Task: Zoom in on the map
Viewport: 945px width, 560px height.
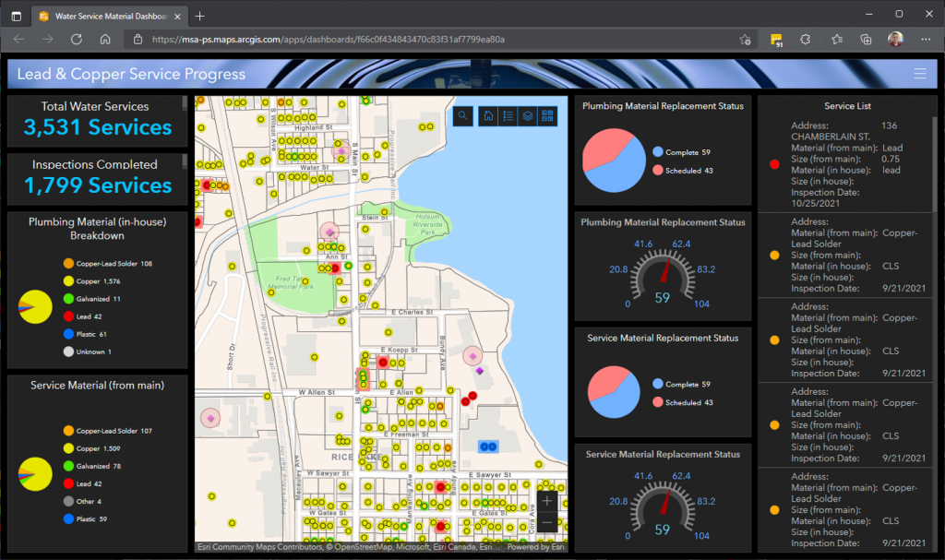Action: point(547,501)
